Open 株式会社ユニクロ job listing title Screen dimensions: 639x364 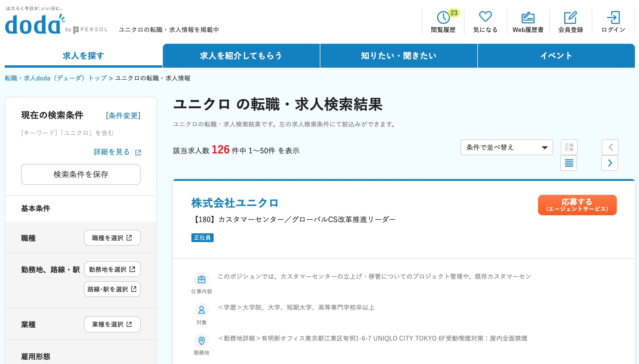(235, 203)
